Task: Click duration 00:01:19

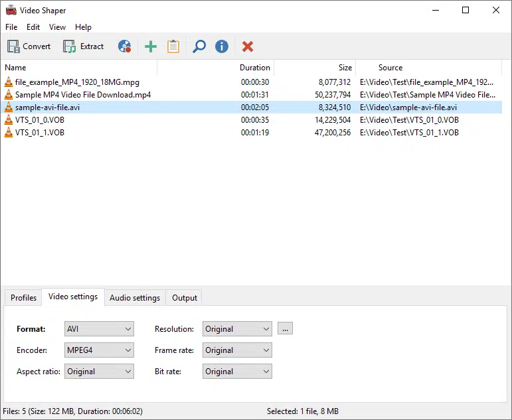Action: click(x=255, y=133)
